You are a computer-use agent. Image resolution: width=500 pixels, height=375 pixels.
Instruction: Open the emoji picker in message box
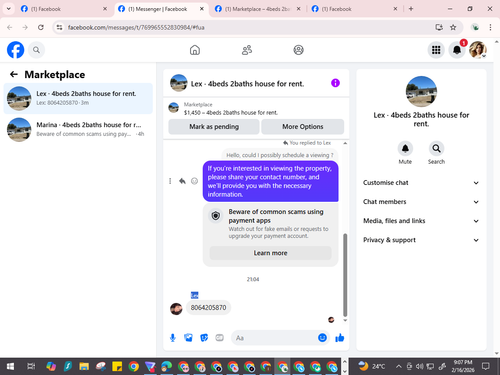tap(322, 338)
